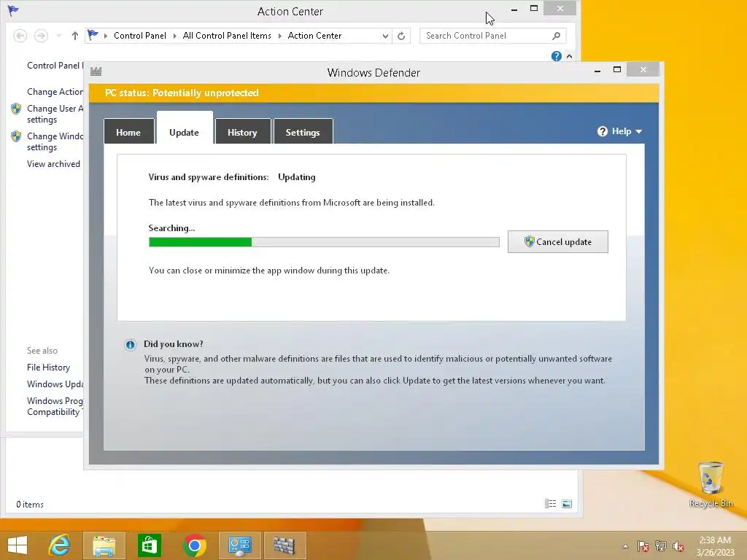Open Change Windows SmartScreen settings link
This screenshot has width=747, height=560.
pos(55,141)
